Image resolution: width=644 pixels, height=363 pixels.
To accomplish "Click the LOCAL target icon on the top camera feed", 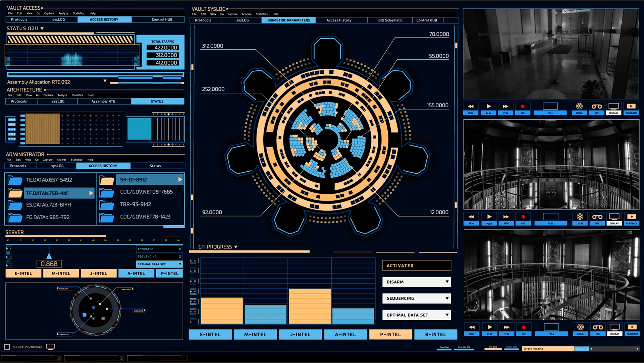I will (x=579, y=107).
